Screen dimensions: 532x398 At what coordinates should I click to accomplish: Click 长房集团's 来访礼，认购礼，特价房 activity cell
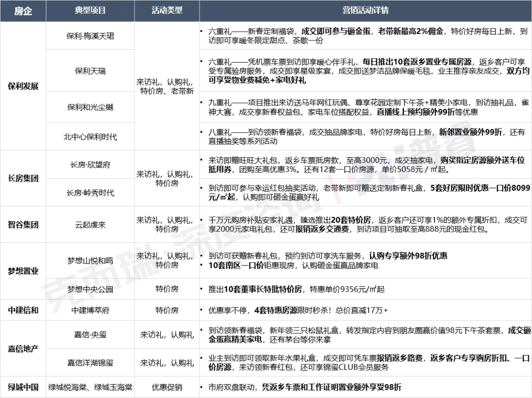click(x=167, y=178)
